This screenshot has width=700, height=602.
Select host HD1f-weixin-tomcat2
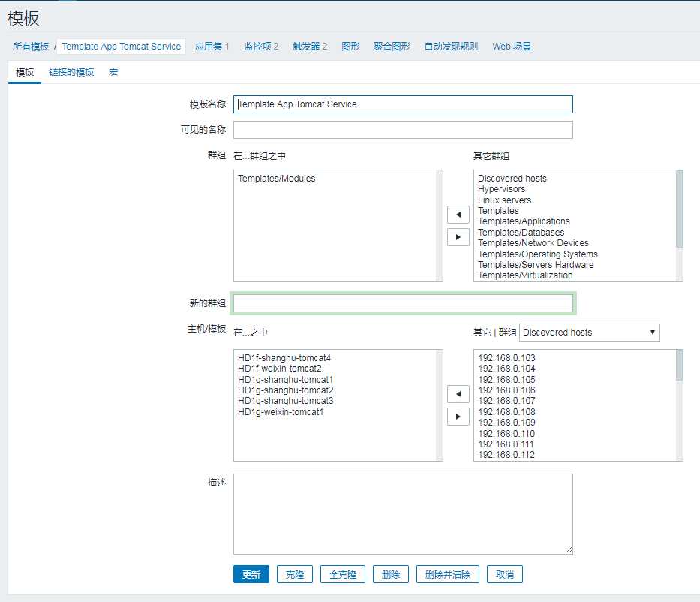[x=279, y=369]
